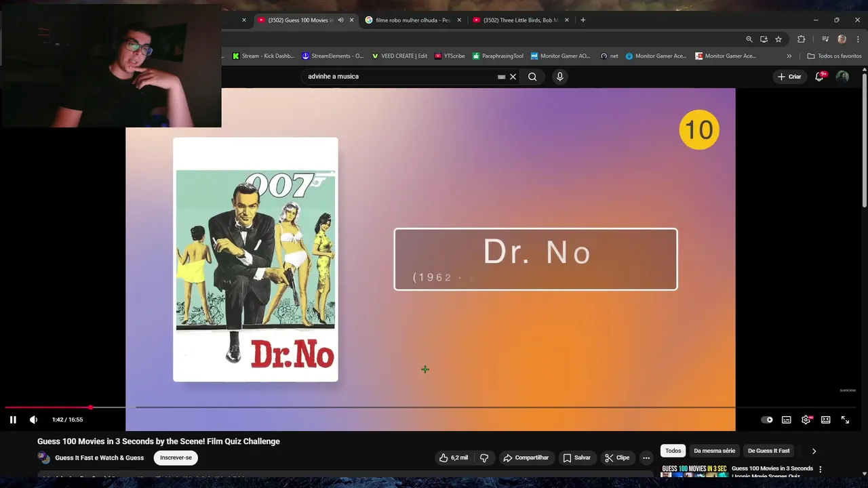Search by voice with microphone
This screenshot has height=488, width=868.
click(x=559, y=77)
